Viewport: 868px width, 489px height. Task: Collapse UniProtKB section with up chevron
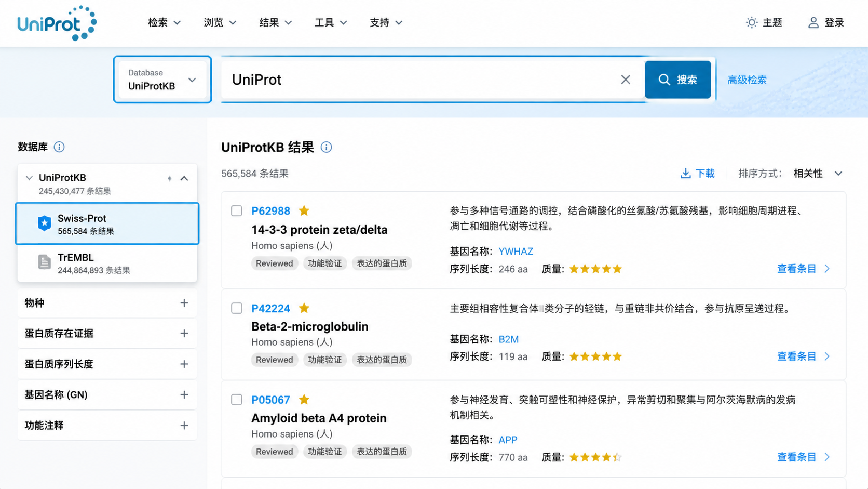[184, 178]
